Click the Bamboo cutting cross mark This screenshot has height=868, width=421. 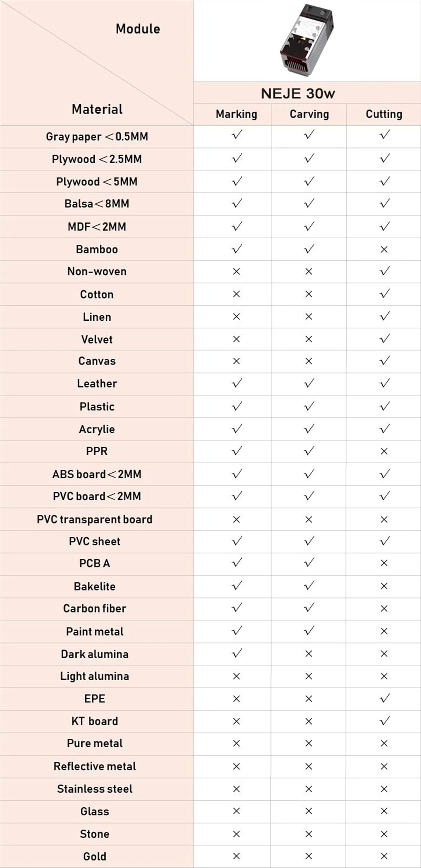(x=384, y=249)
